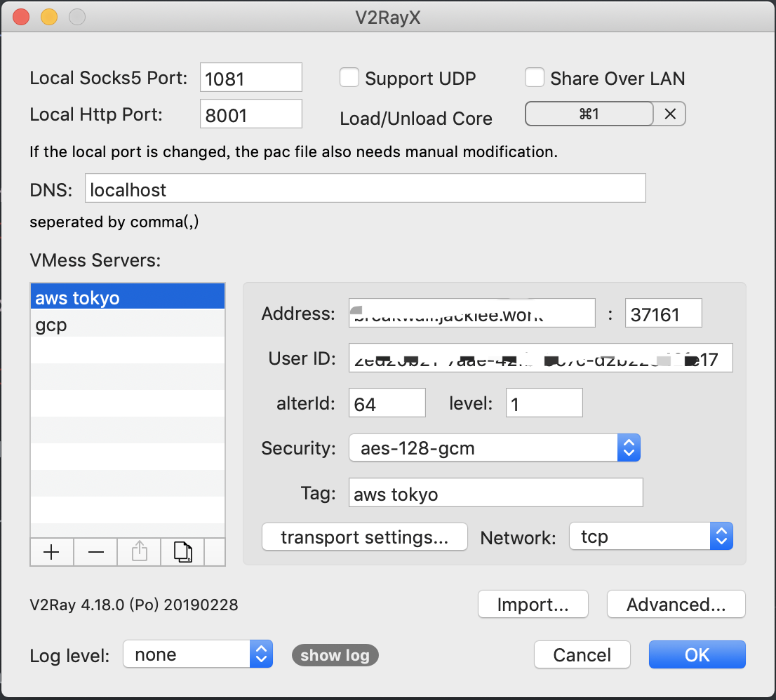Click the share server icon
The width and height of the screenshot is (776, 700).
(x=140, y=553)
